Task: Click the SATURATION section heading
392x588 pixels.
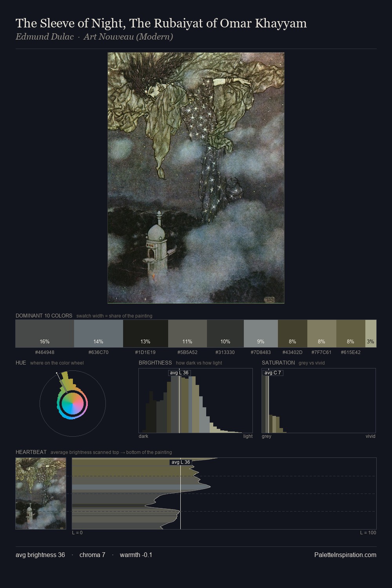Action: coord(278,363)
